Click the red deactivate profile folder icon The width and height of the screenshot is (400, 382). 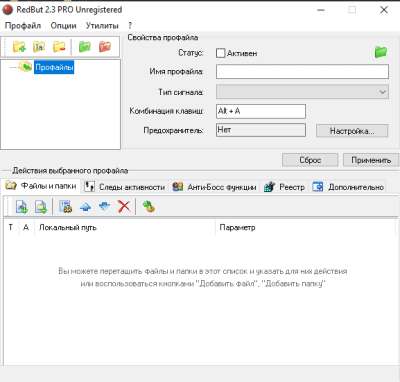(105, 47)
